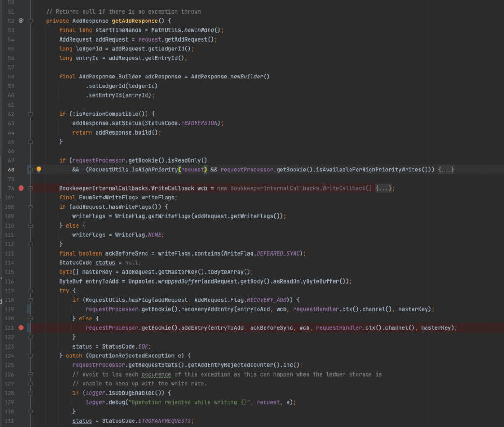
Task: Collapse the hasWriteFlags if-block on line 108
Action: (30, 207)
